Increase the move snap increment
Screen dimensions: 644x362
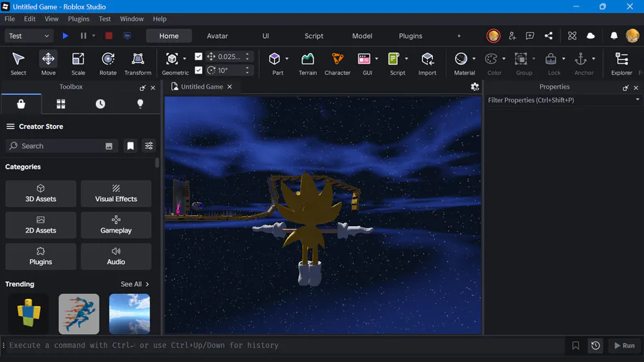click(x=248, y=54)
